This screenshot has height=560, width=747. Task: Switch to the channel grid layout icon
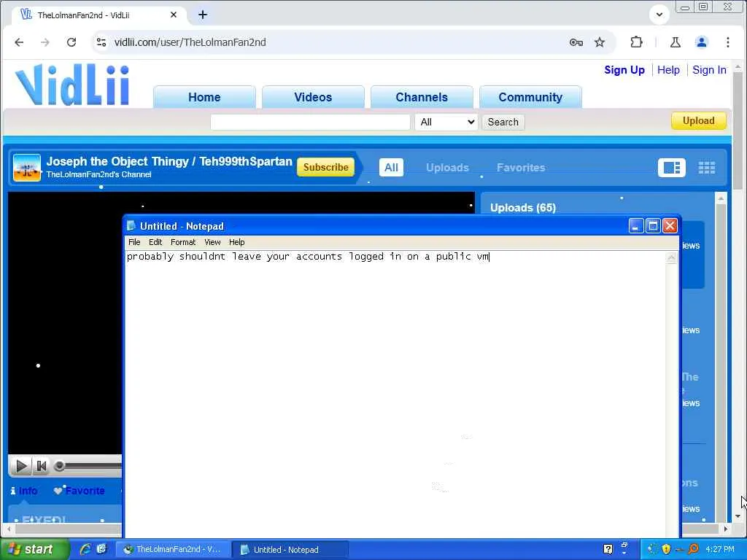[706, 168]
